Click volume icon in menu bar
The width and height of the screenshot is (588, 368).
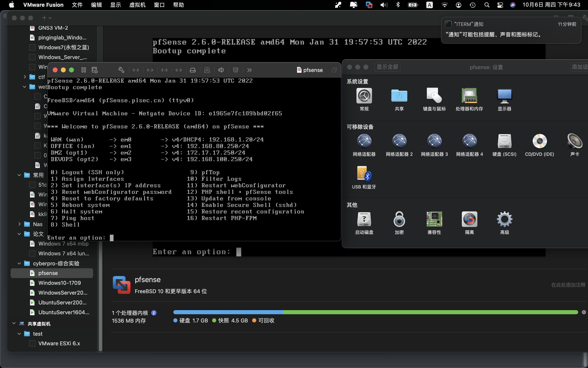click(x=384, y=5)
